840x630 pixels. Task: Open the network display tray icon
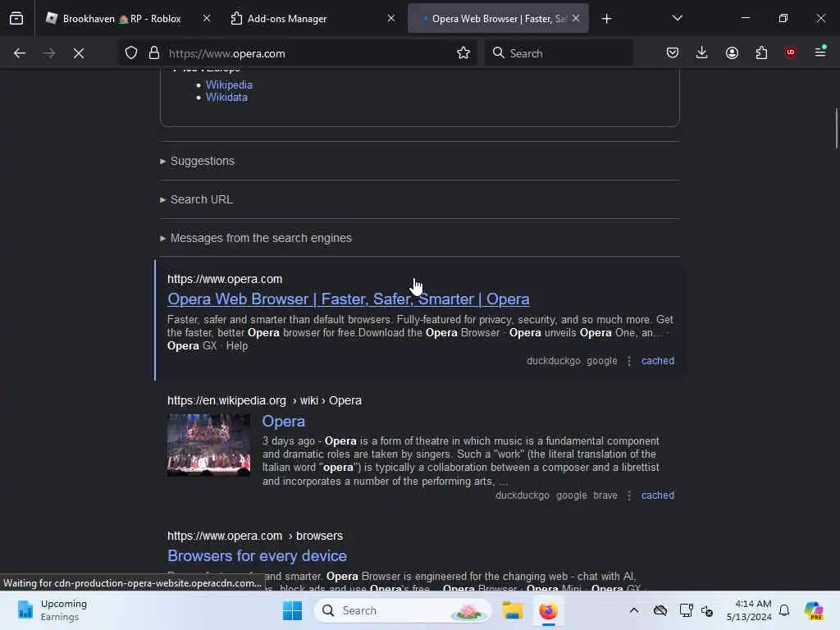tap(686, 610)
